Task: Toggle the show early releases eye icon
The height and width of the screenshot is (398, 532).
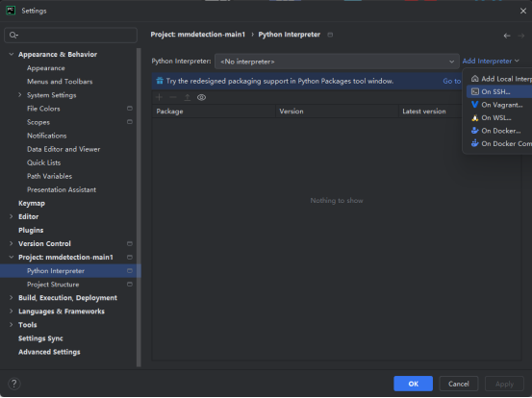Action: 201,98
